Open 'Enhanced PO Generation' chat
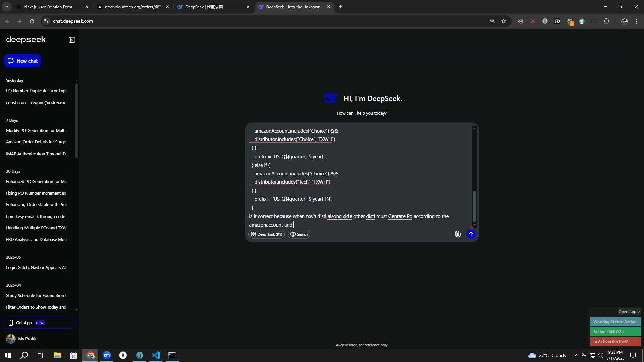 coord(36,181)
